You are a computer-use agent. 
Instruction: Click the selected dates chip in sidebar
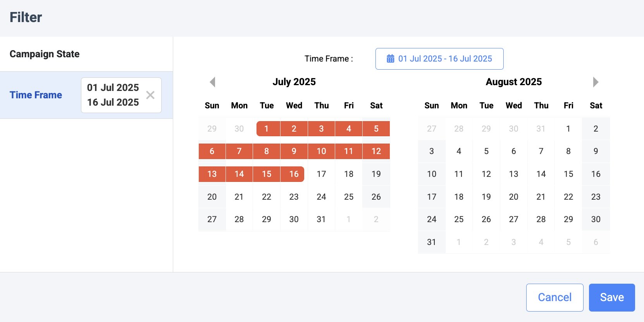(x=113, y=95)
